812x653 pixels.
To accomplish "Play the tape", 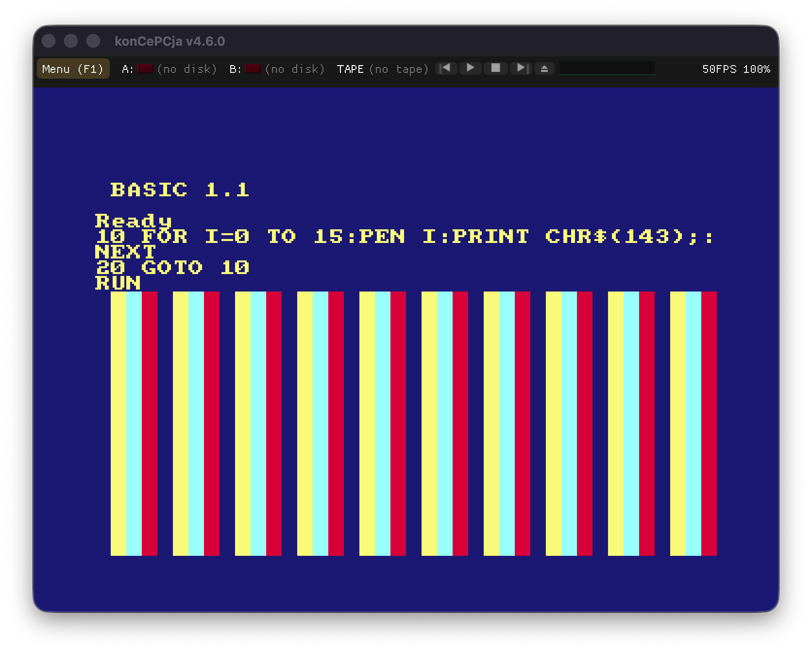I will click(x=470, y=68).
